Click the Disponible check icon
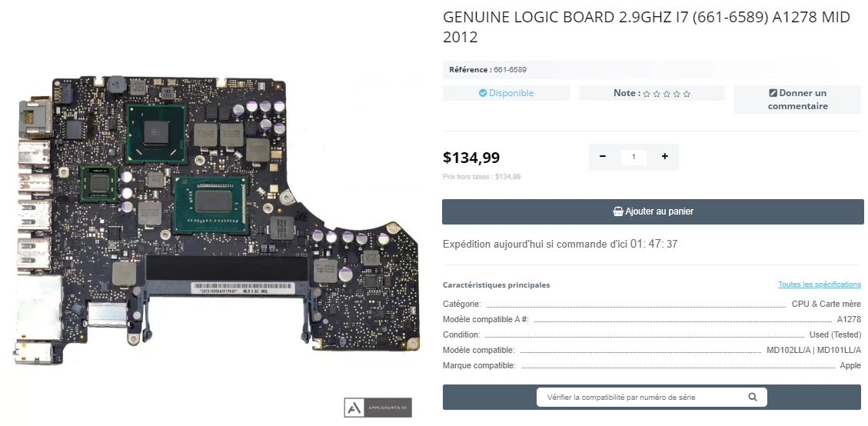The image size is (868, 426). click(483, 93)
